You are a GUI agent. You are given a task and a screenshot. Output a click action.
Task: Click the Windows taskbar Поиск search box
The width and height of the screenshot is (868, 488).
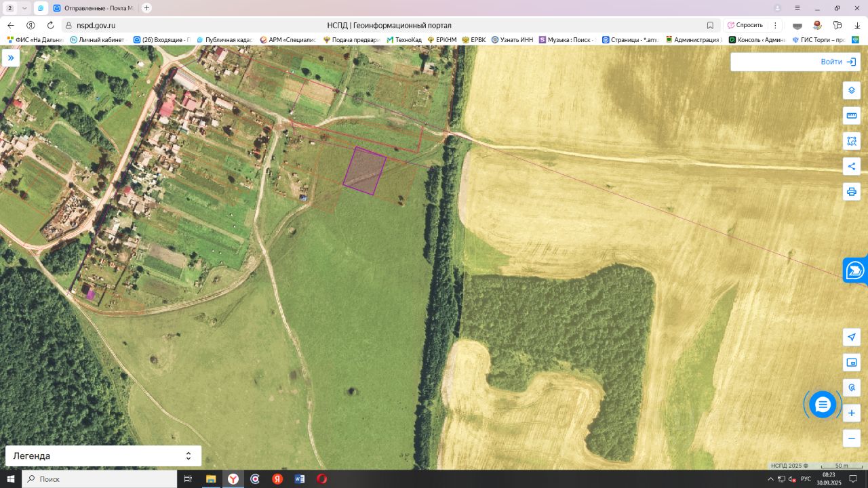pos(100,479)
